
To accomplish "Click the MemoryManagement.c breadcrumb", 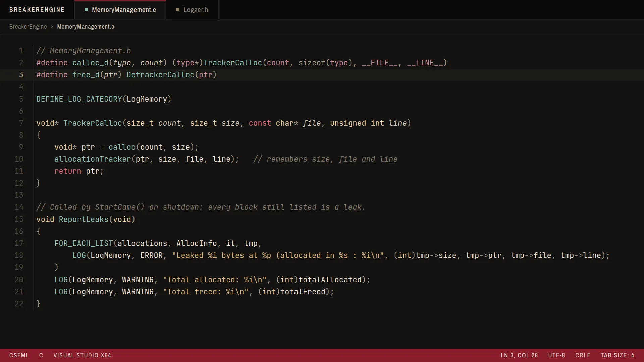I will pos(86,27).
